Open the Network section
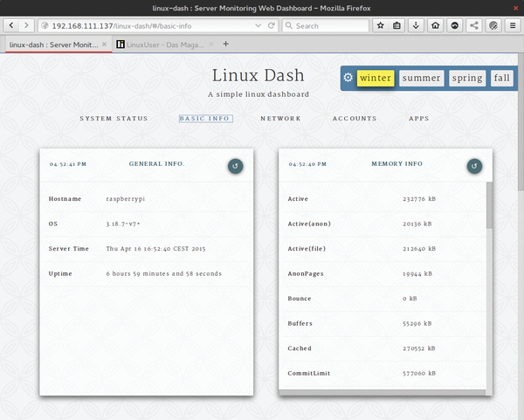This screenshot has height=420, width=524. pos(280,118)
